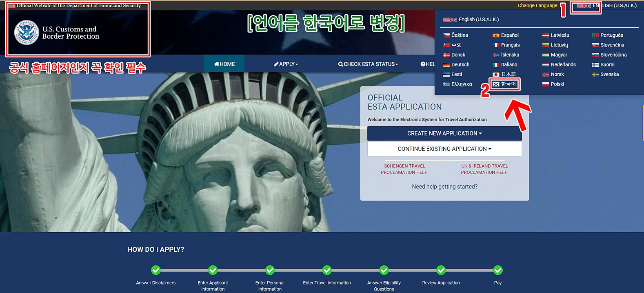Click the Answer Disclaimers step checkmark
The height and width of the screenshot is (293, 644).
(156, 270)
